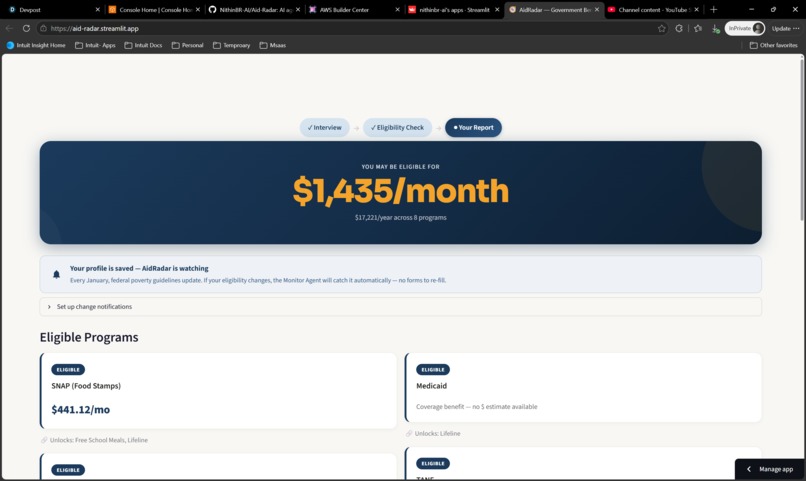Viewport: 806px width, 481px height.
Task: Open the Temproary bookmarks folder
Action: [x=231, y=45]
